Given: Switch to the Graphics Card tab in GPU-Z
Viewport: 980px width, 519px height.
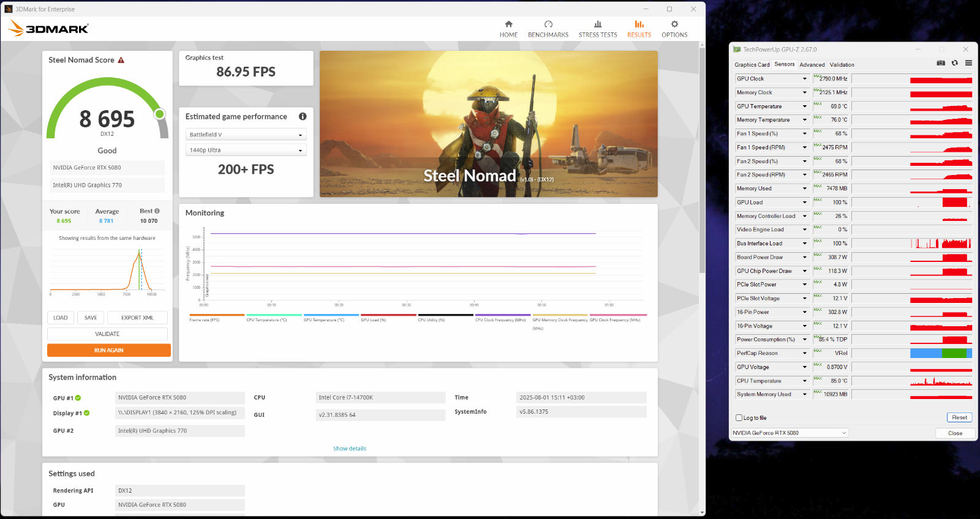Looking at the screenshot, I should (x=752, y=64).
